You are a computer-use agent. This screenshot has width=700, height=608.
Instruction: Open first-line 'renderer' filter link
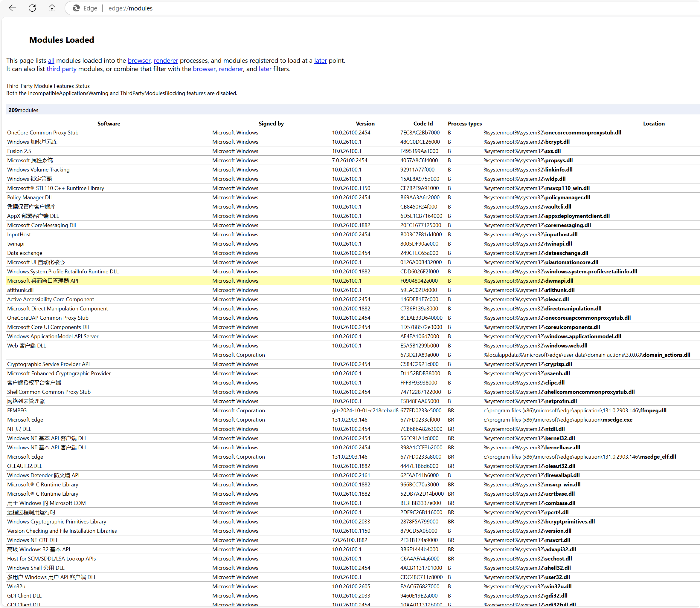tap(166, 60)
